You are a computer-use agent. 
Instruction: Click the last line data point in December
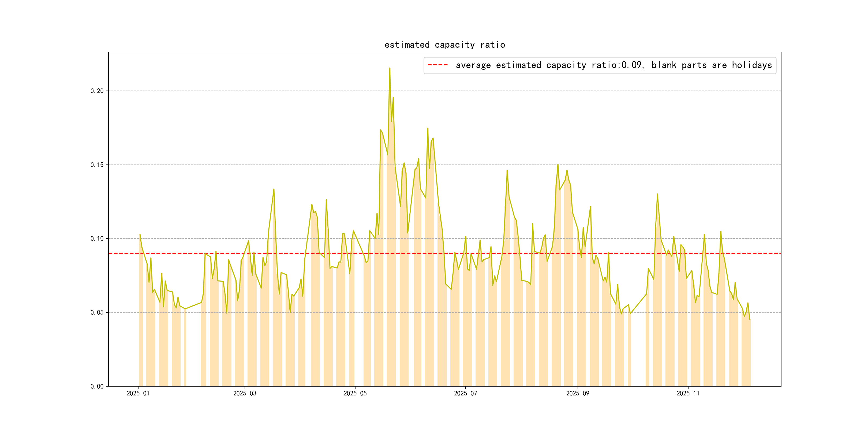750,319
